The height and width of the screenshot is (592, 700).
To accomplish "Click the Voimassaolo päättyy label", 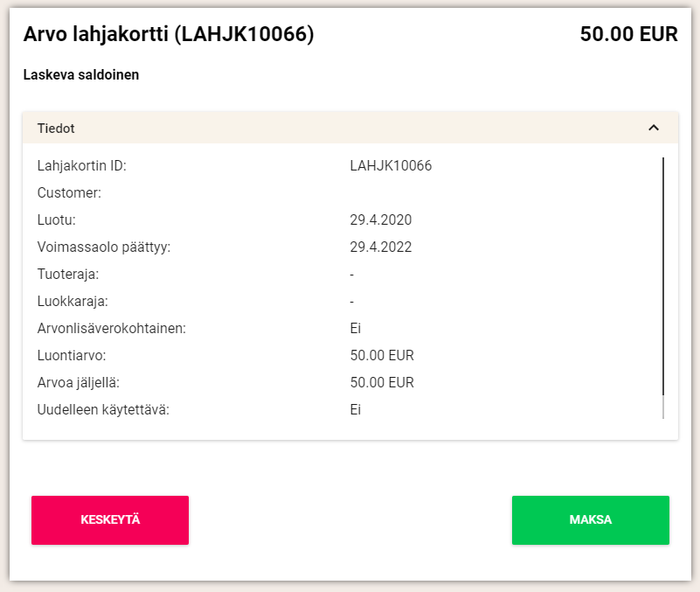I will coord(103,247).
